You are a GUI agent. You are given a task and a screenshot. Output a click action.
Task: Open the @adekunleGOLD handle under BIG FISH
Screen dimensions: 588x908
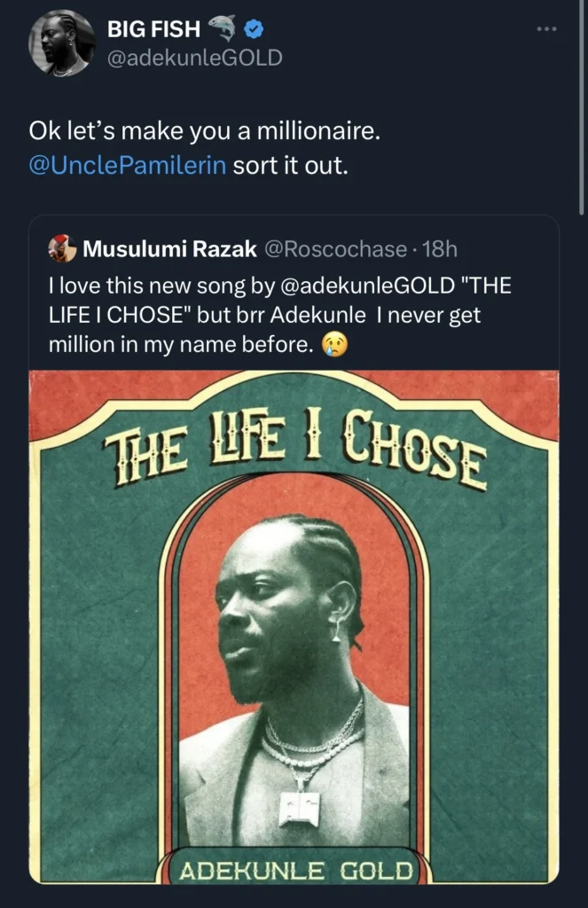194,58
